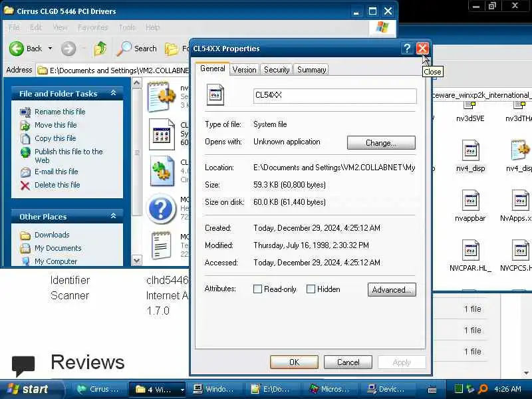This screenshot has width=532, height=399.
Task: Close the CL54XX Properties dialog
Action: (422, 49)
